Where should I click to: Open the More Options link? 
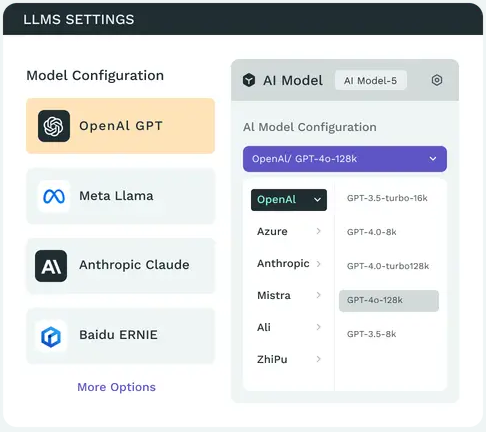pos(116,387)
